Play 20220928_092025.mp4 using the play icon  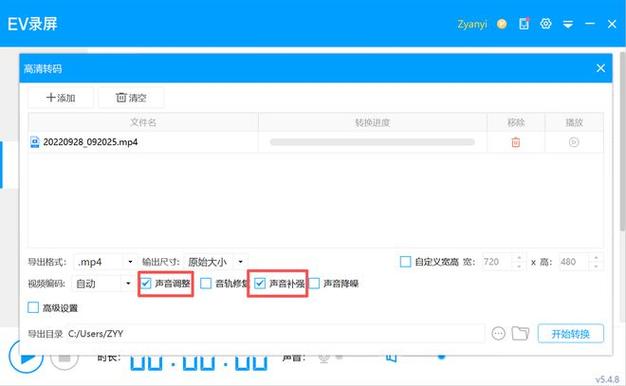tap(574, 142)
